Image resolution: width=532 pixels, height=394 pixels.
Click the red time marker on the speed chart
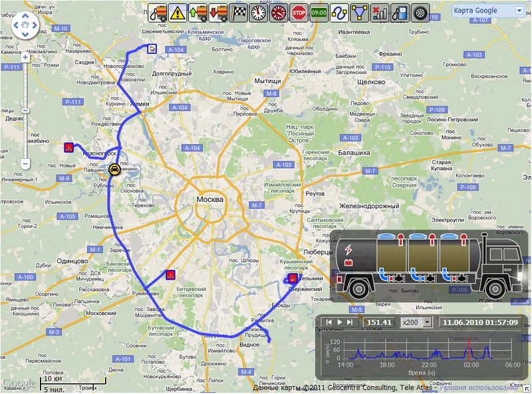tap(469, 349)
